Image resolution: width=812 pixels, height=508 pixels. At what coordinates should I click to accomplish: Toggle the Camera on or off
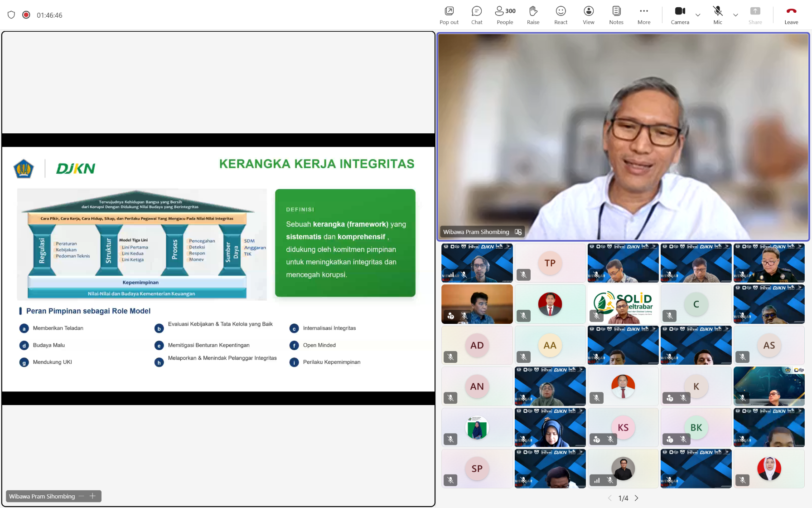pyautogui.click(x=680, y=15)
